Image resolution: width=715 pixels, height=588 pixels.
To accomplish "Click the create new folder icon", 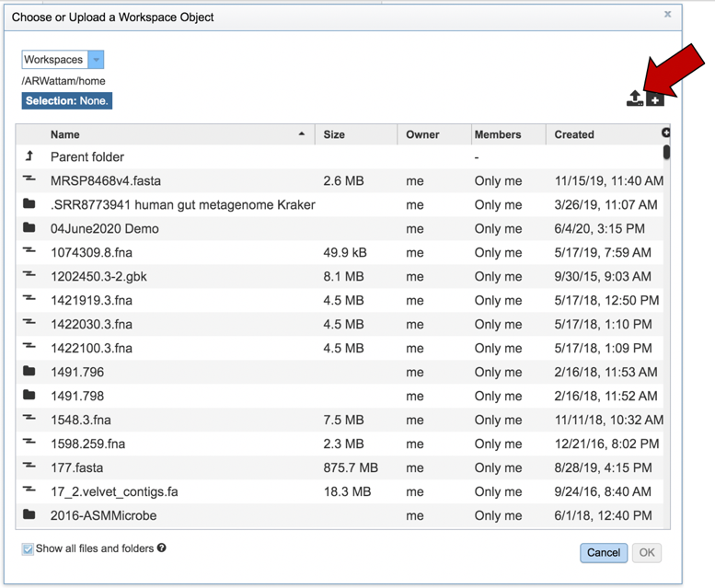I will coord(655,99).
